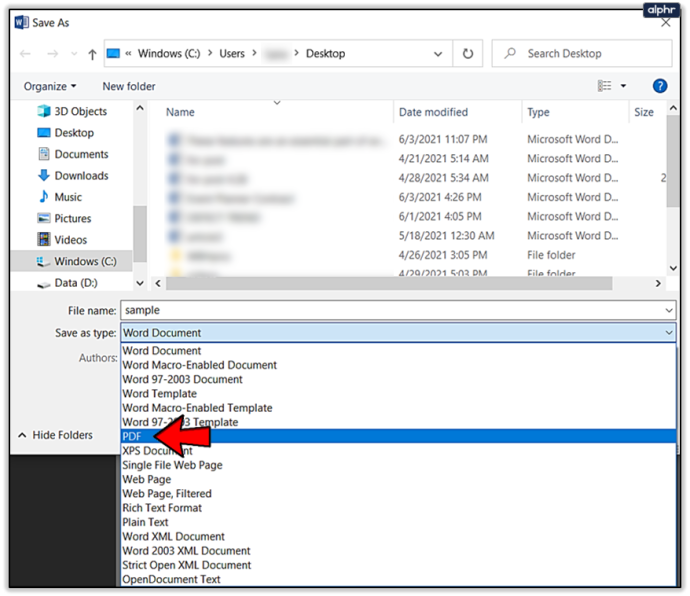Click the horizontal scrollbar in file list

coord(389,283)
